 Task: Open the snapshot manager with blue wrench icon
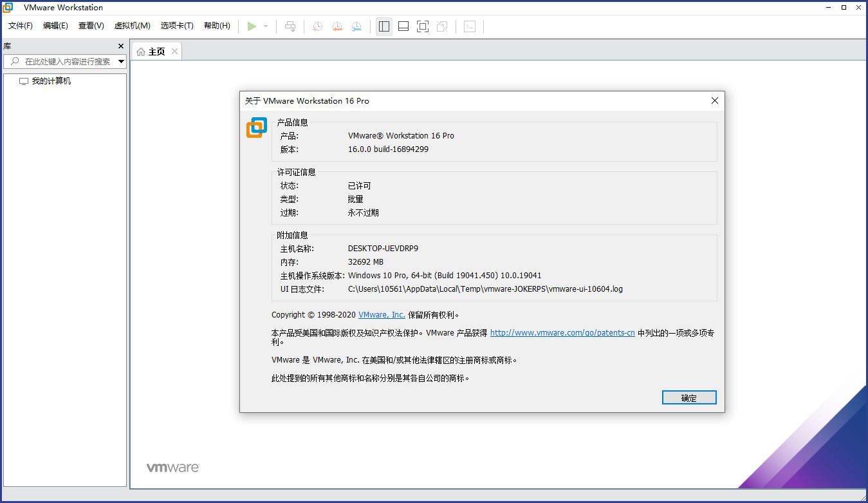(x=356, y=26)
